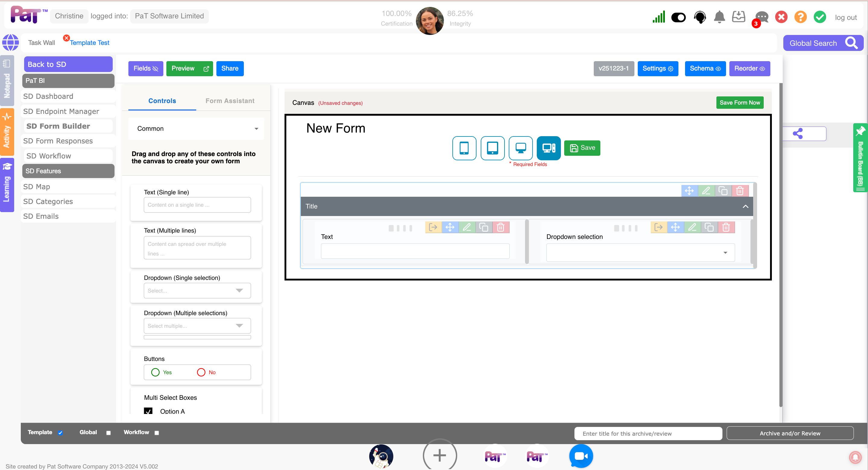Collapse the Title panel chevron
The image size is (868, 470).
tap(745, 206)
